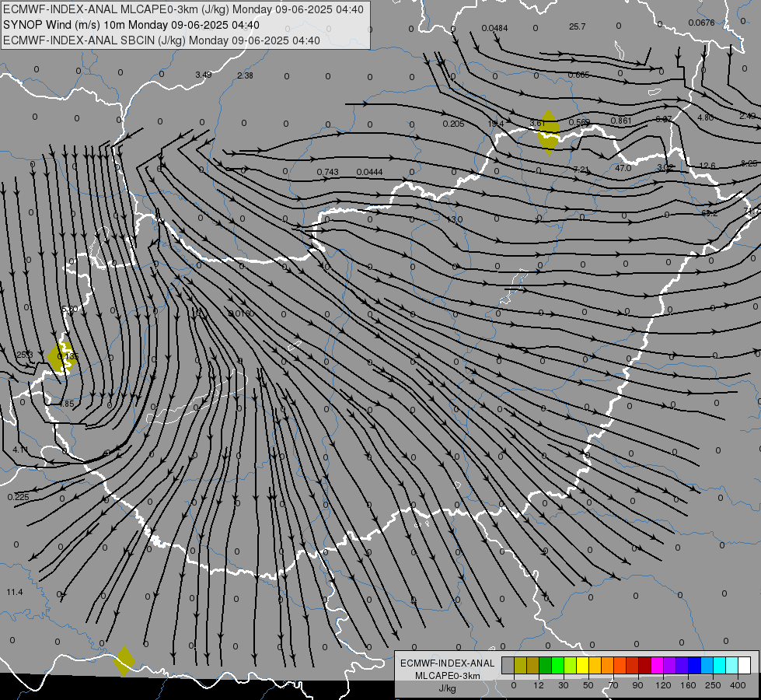Click the map value 0.861

point(621,121)
